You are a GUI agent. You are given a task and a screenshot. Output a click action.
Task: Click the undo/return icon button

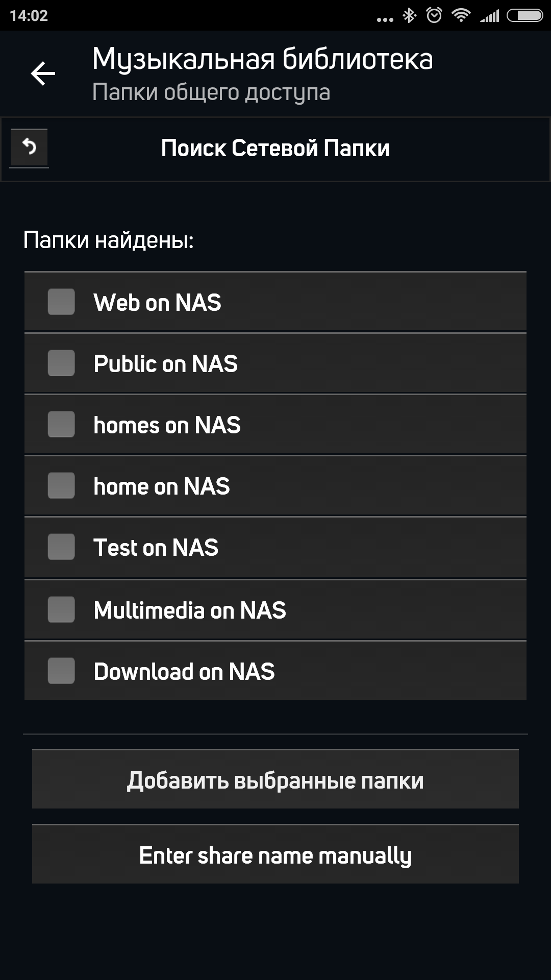tap(29, 148)
